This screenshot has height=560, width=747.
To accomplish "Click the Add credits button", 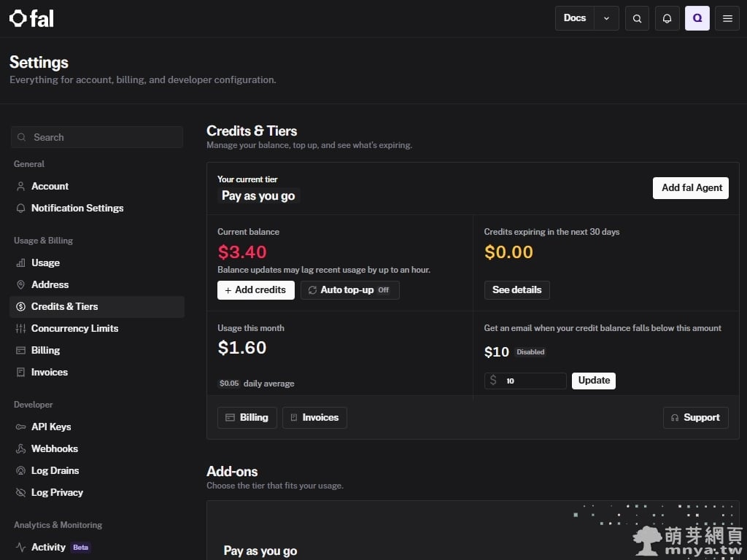I will (256, 290).
